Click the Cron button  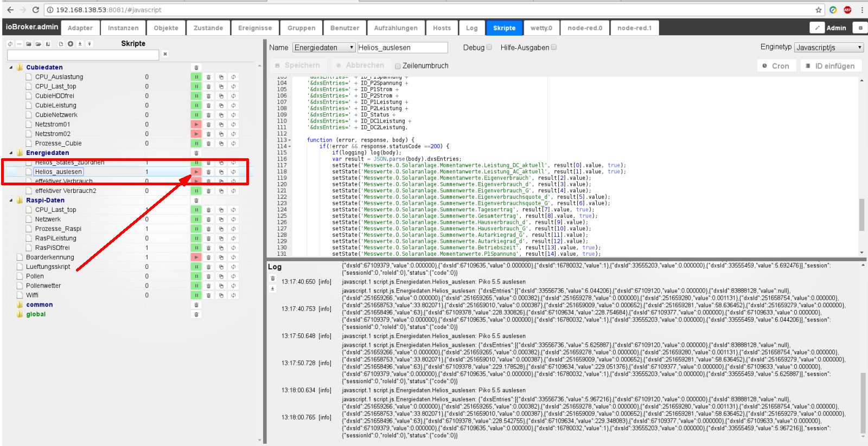[x=776, y=66]
